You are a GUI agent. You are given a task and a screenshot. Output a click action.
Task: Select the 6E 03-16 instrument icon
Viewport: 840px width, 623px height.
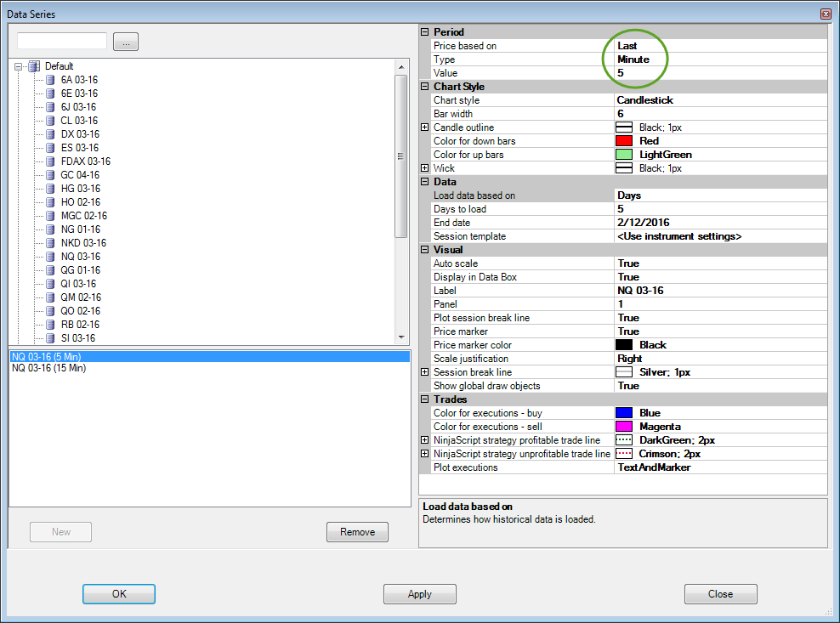click(50, 93)
